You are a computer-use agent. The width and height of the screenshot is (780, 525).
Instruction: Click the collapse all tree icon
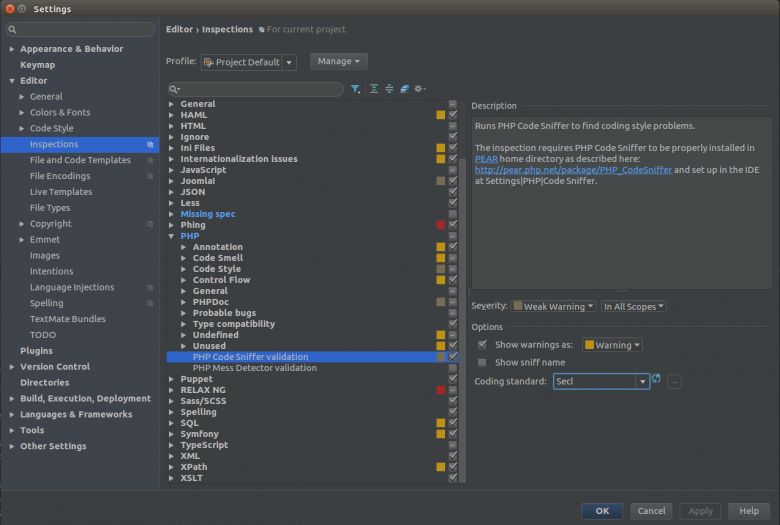pyautogui.click(x=390, y=89)
